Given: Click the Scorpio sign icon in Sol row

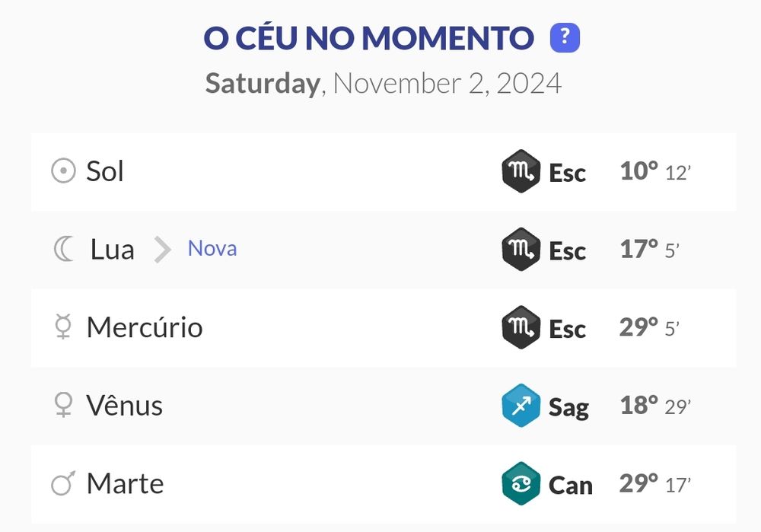Looking at the screenshot, I should [521, 172].
